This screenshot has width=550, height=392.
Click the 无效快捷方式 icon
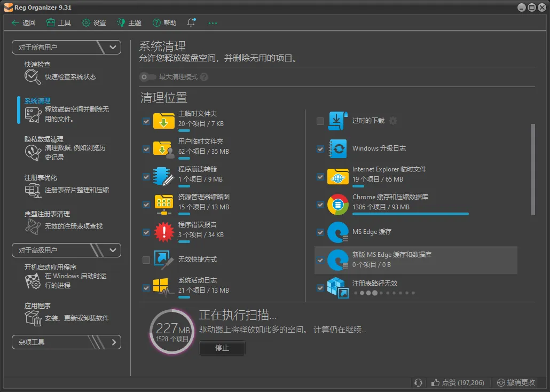click(164, 260)
